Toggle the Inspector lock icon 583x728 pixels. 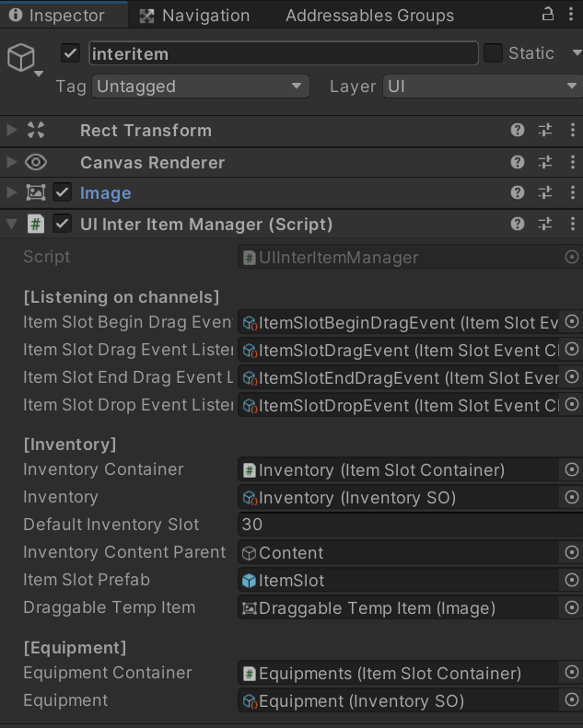click(548, 15)
